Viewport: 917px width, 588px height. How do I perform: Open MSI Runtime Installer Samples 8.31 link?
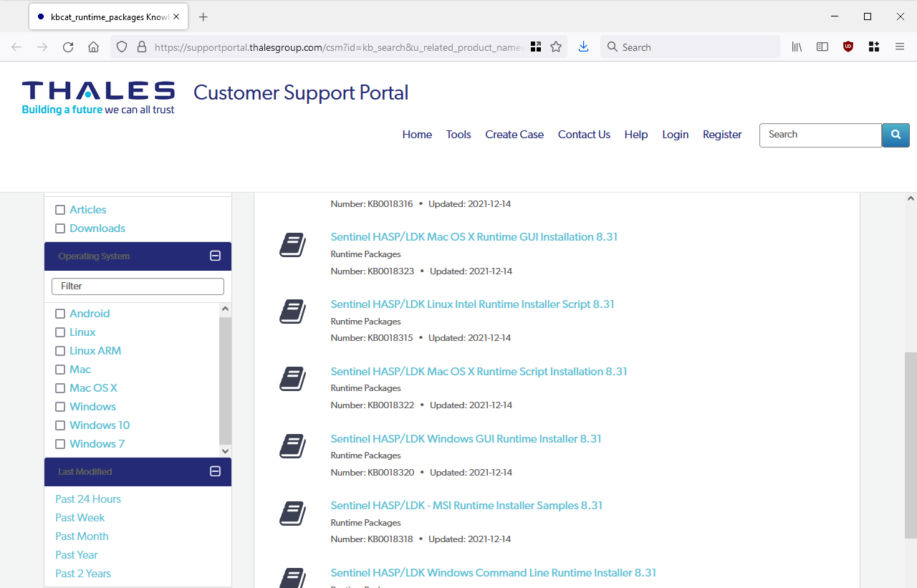(466, 506)
